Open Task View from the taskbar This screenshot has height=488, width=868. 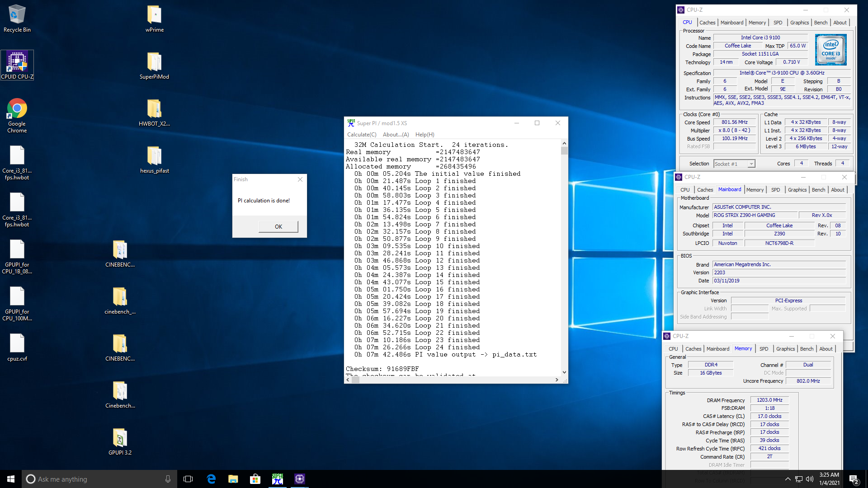188,479
